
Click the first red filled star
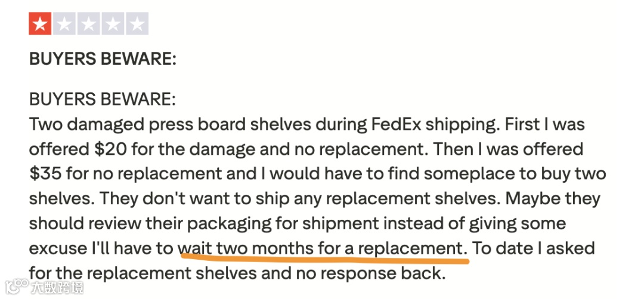tap(40, 24)
